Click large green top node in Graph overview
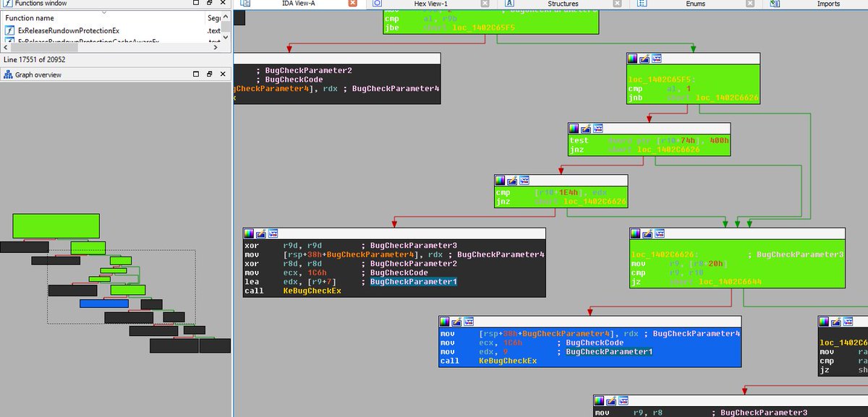This screenshot has width=868, height=417. 56,225
